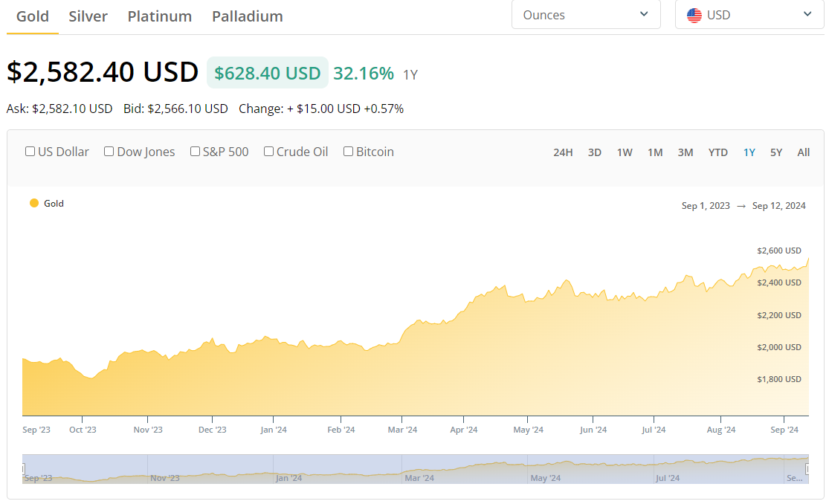Click the active 1Y range button

pyautogui.click(x=749, y=152)
